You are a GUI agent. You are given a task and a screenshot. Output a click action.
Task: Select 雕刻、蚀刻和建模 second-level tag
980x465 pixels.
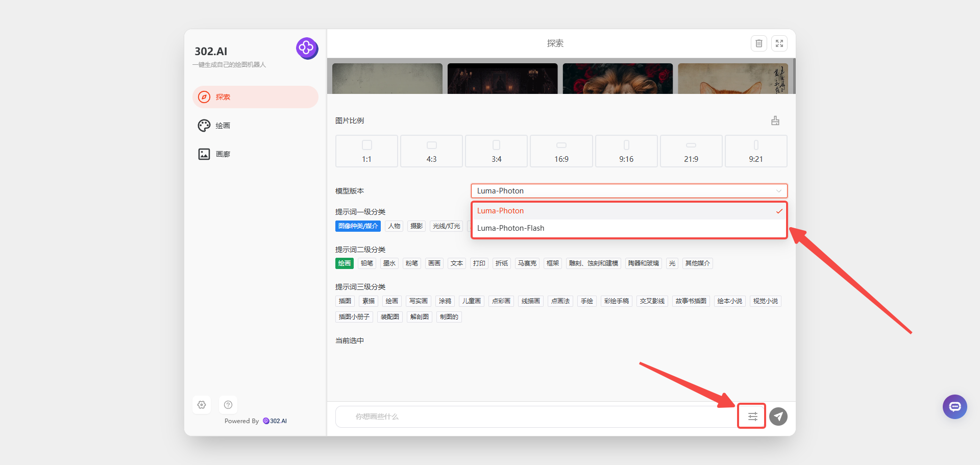pos(594,263)
